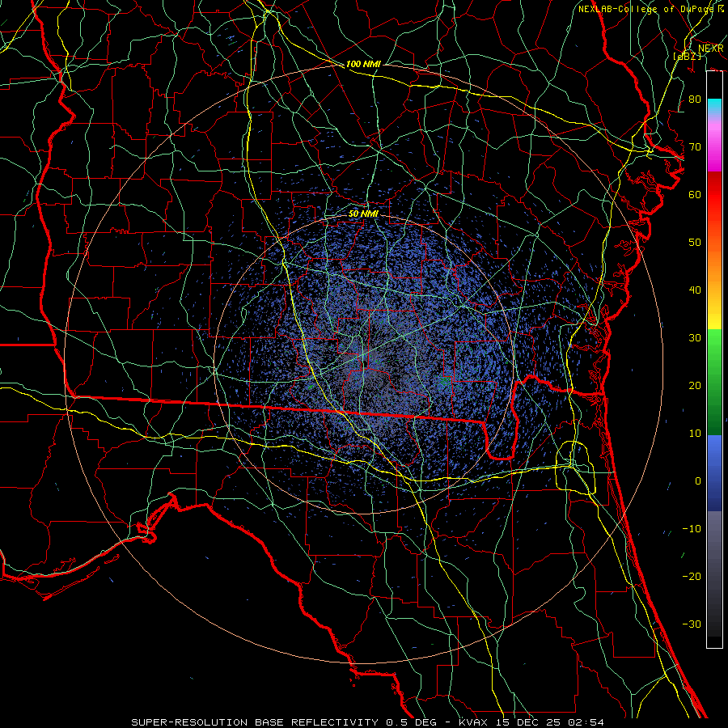This screenshot has height=728, width=728.
Task: Click the 70 value on the dBZ scale
Action: coord(695,146)
